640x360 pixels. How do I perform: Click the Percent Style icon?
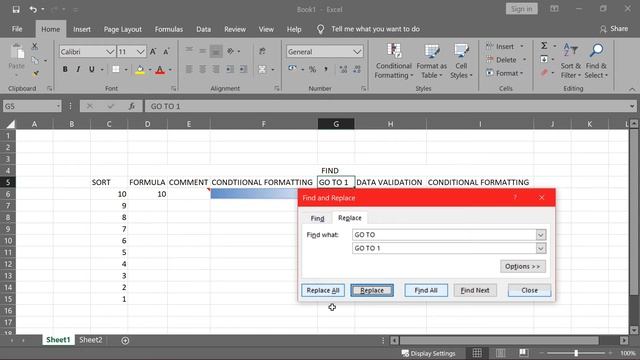tap(312, 69)
